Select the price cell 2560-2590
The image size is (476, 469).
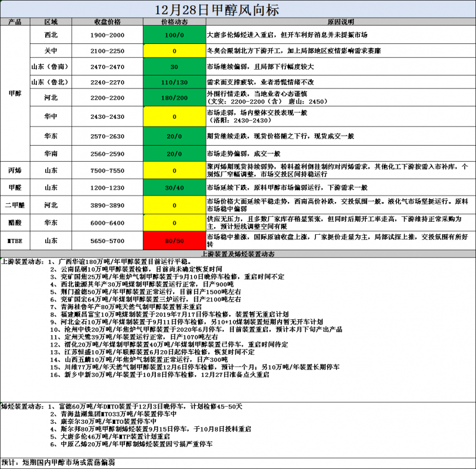108,153
